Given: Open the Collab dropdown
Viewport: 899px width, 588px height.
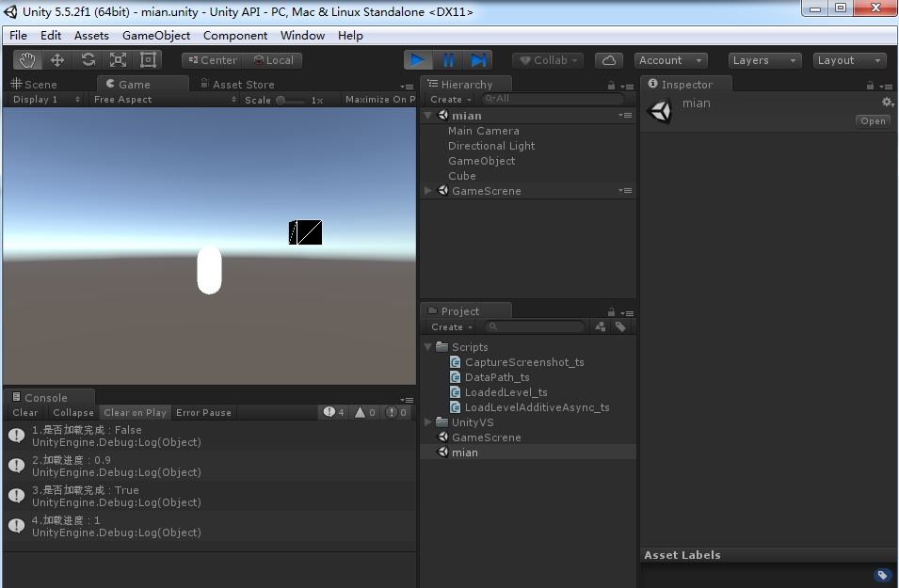Looking at the screenshot, I should (548, 60).
